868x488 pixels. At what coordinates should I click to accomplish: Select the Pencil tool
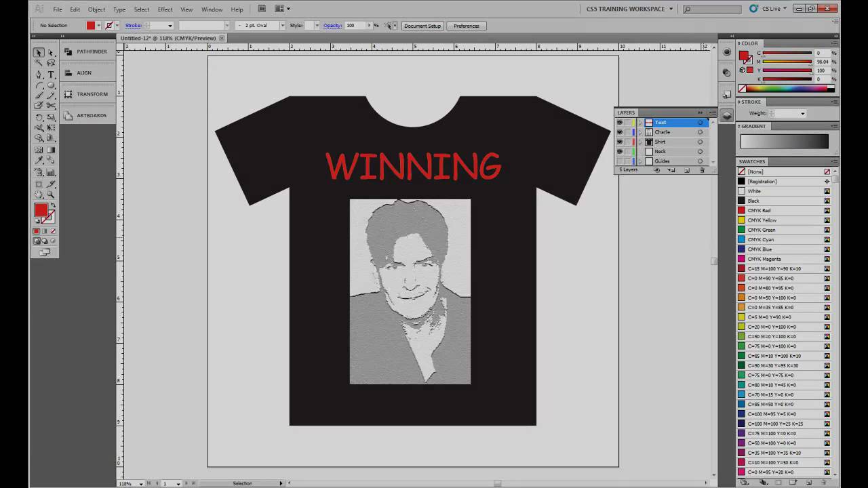tap(51, 96)
